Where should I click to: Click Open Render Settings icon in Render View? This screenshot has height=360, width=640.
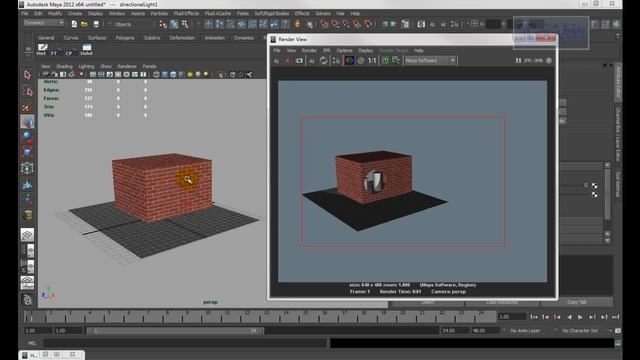coord(336,60)
